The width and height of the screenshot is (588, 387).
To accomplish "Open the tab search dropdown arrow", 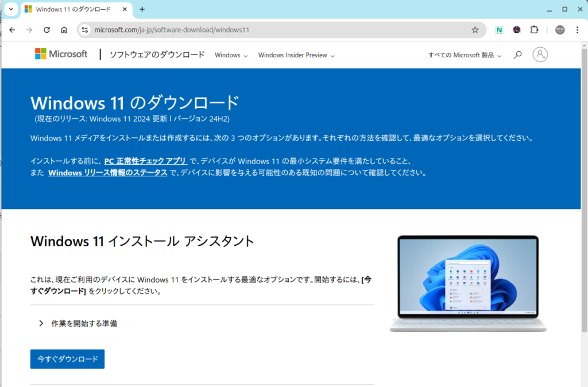I will (x=10, y=9).
